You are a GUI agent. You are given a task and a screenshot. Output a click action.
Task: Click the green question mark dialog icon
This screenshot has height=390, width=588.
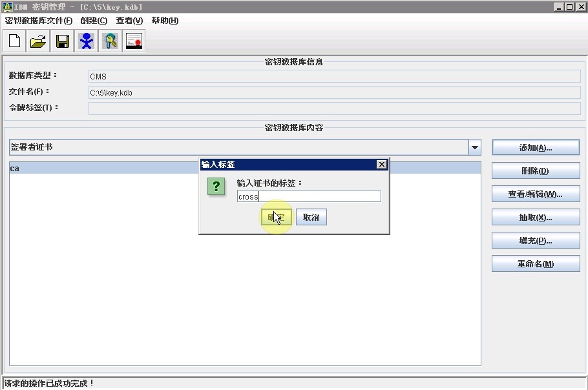[216, 187]
